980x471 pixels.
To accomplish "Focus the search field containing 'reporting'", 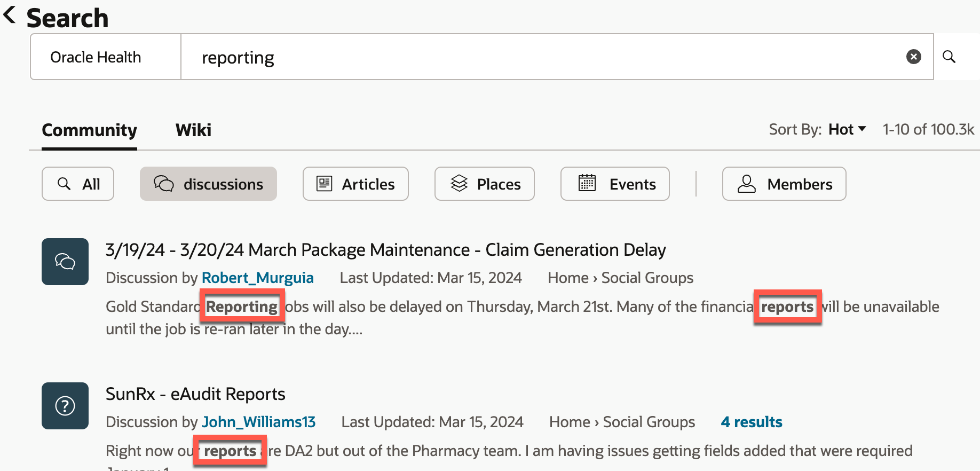I will click(557, 57).
